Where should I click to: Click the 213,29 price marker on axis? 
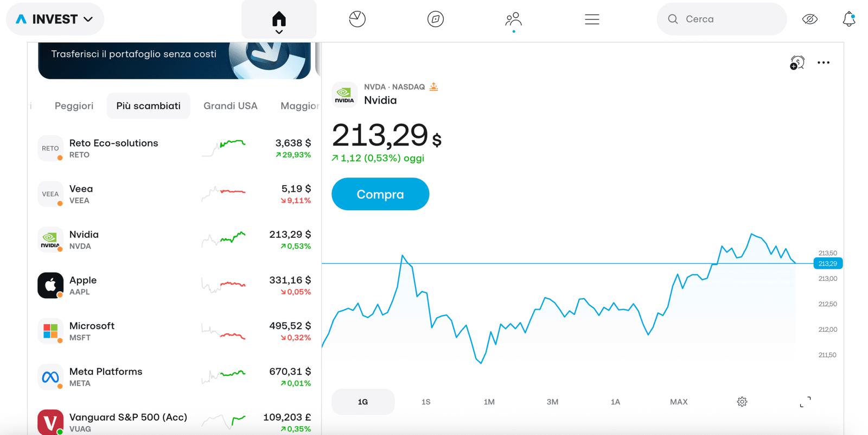(828, 263)
